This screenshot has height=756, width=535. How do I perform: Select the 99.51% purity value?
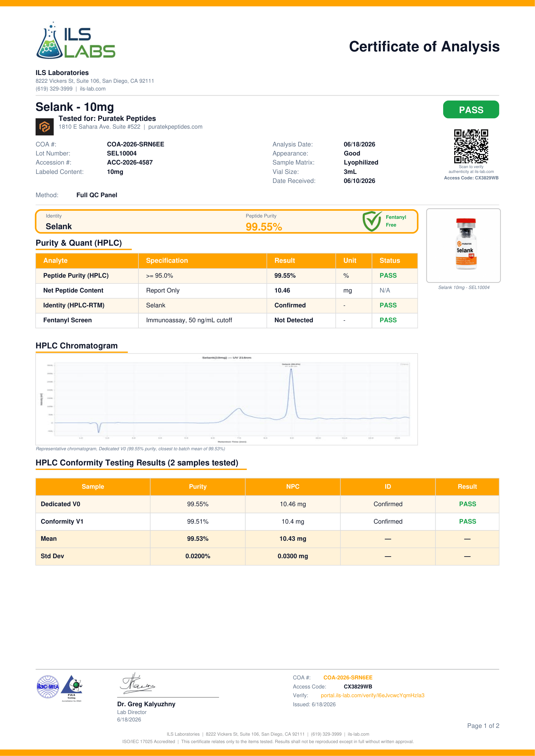point(198,522)
